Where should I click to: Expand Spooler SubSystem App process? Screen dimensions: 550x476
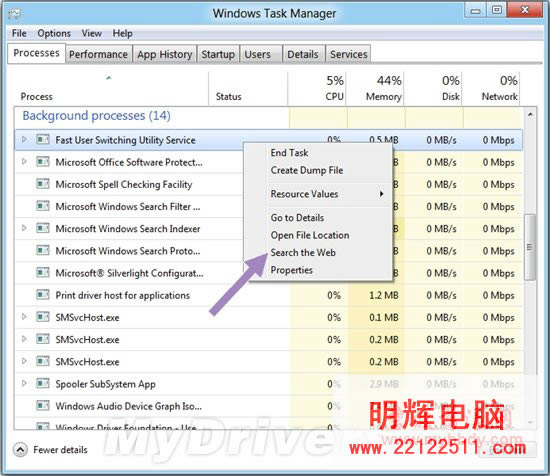(x=24, y=383)
